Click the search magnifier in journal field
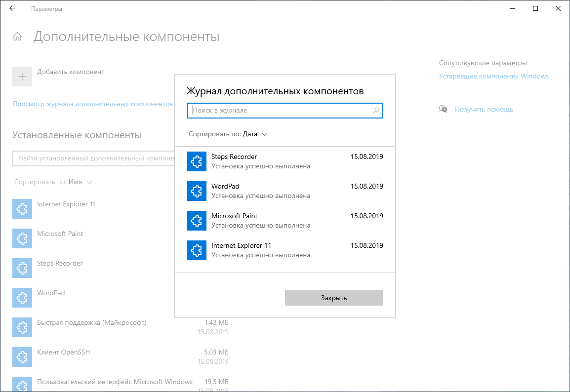This screenshot has width=570, height=392. pos(376,111)
